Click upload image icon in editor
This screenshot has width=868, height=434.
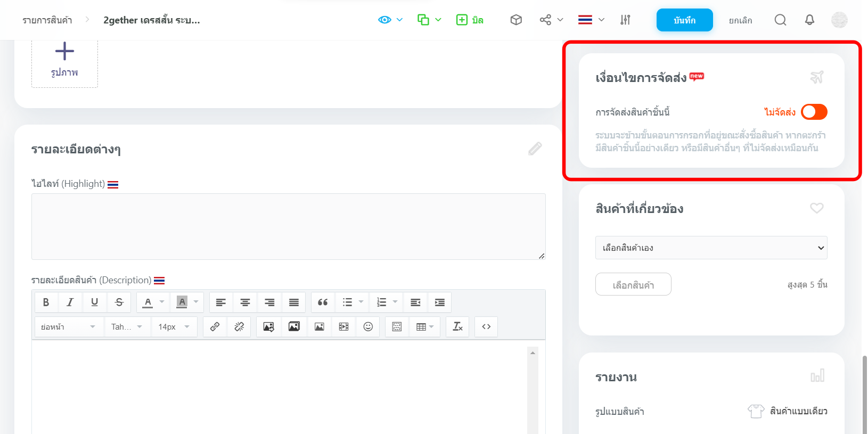269,326
